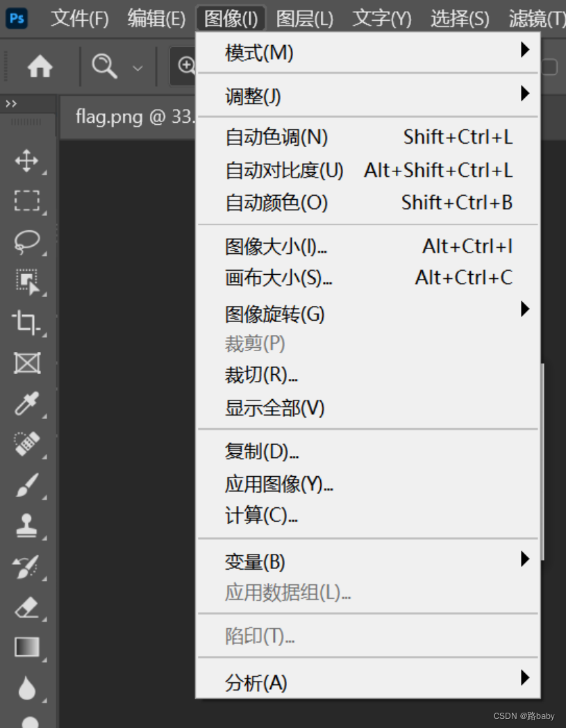
Task: Select the Crop tool
Action: (26, 322)
